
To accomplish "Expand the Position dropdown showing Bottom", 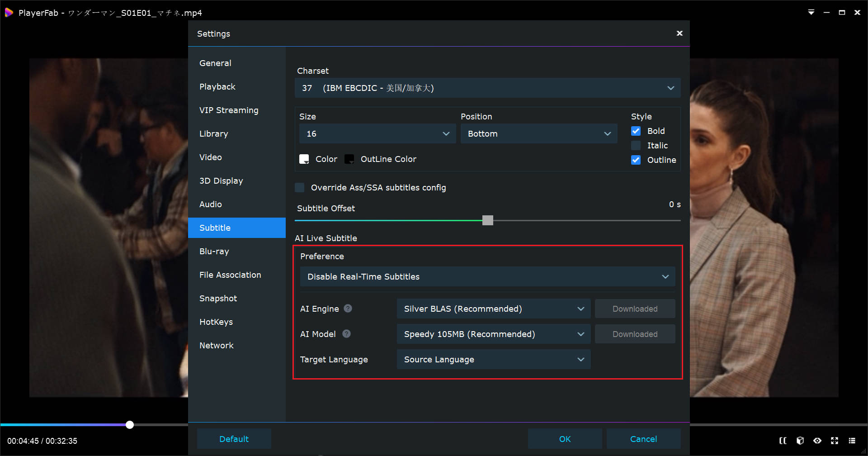I will click(x=538, y=133).
